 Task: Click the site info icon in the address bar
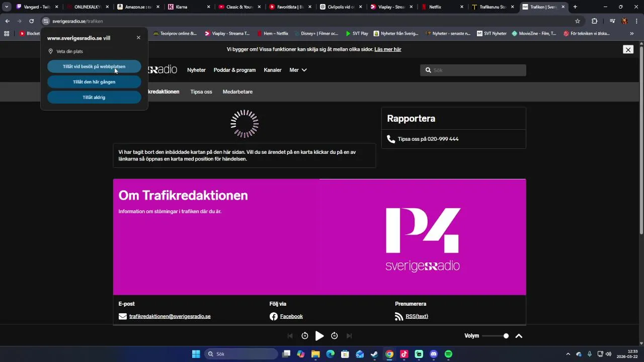point(46,21)
